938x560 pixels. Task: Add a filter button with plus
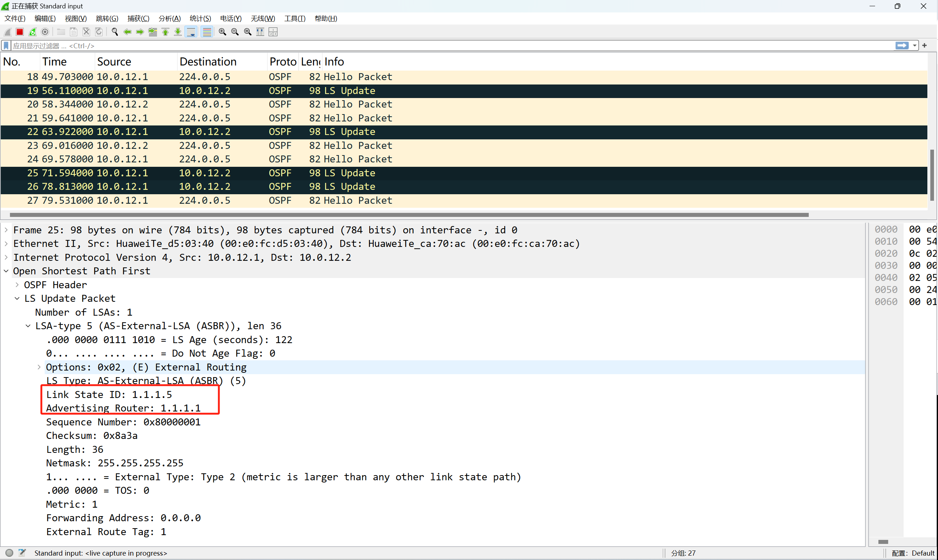click(x=925, y=46)
